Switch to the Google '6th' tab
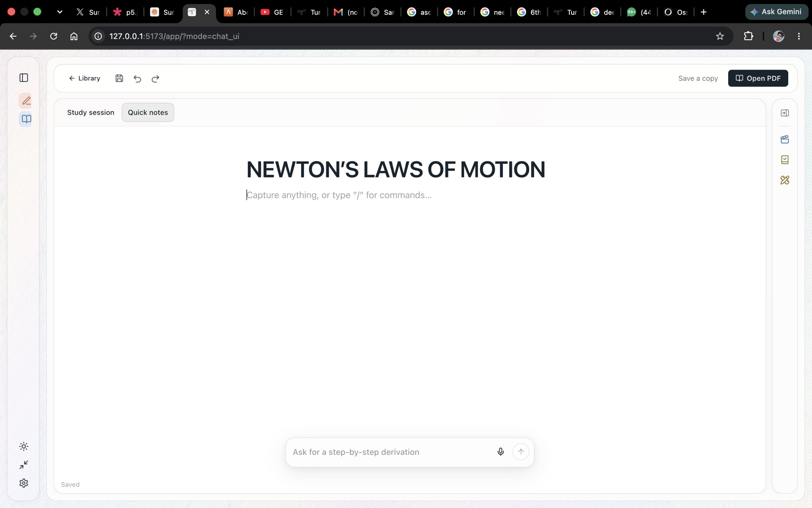812x508 pixels. point(529,12)
